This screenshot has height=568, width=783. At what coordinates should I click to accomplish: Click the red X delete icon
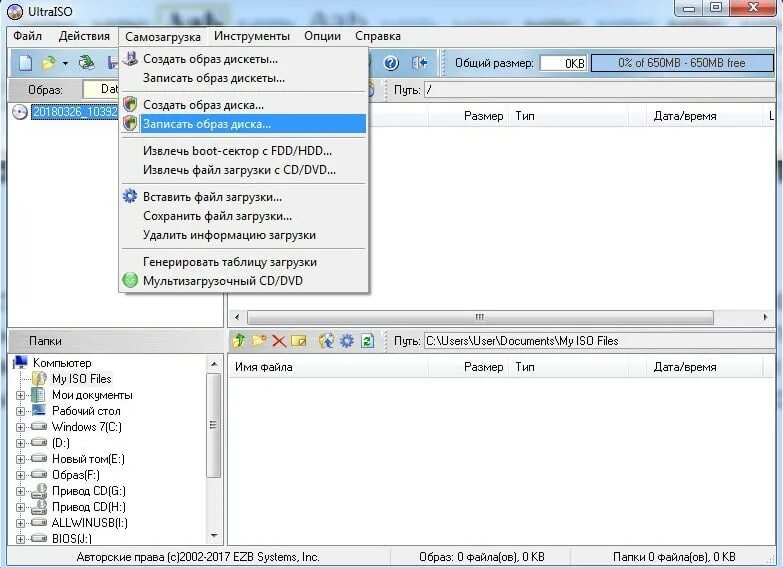279,341
